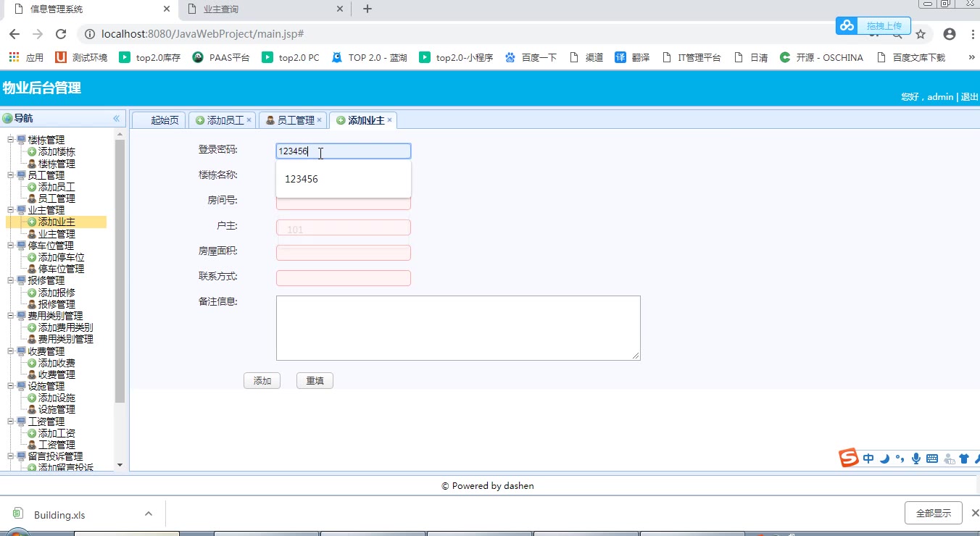The width and height of the screenshot is (980, 536).
Task: Go back in the browser
Action: click(14, 34)
